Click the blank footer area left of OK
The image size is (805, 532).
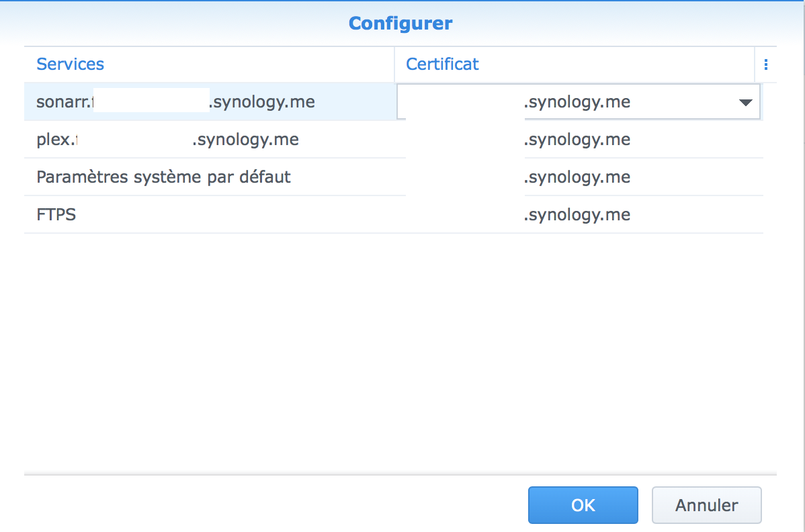tap(269, 505)
